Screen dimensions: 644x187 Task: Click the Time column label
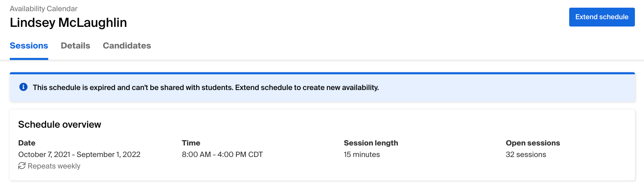click(191, 143)
